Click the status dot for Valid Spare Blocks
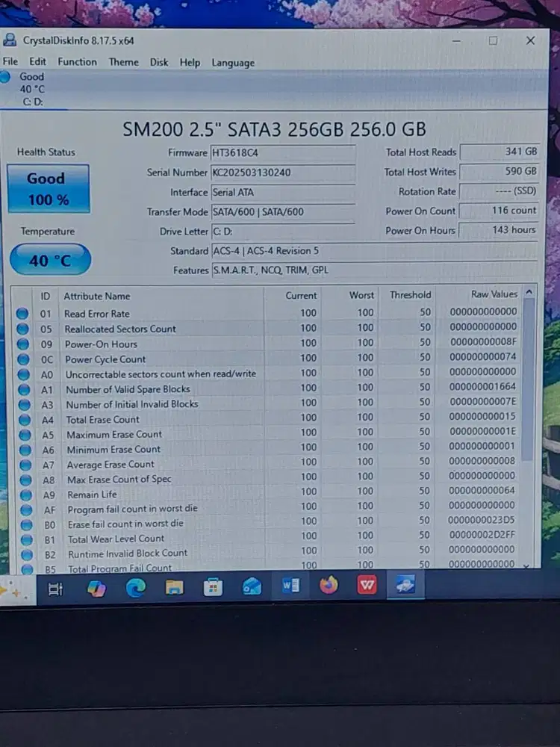 tap(24, 390)
